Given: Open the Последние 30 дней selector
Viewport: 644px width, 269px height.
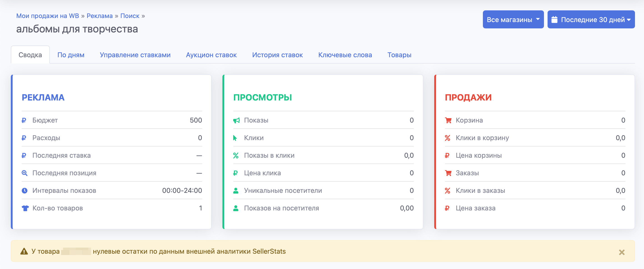Looking at the screenshot, I should 591,19.
